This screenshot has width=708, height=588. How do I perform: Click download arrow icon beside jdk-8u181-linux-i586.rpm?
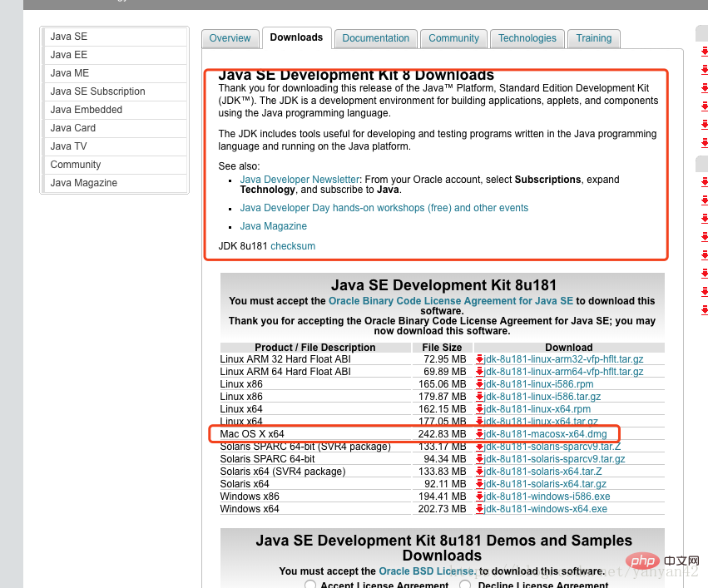point(479,384)
